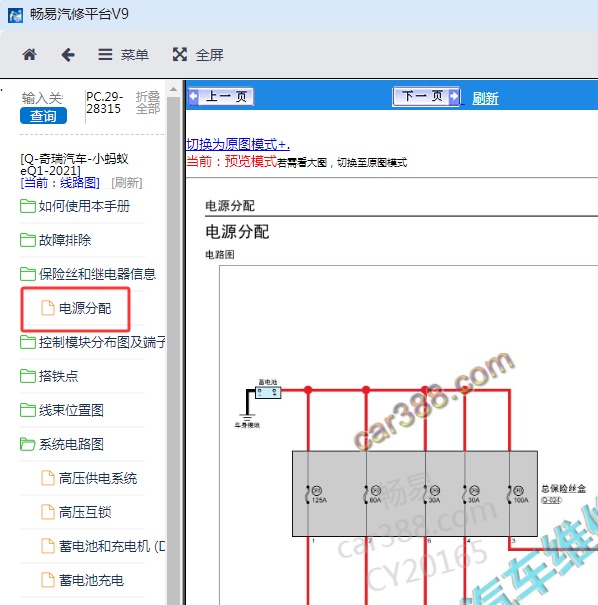This screenshot has width=598, height=605.
Task: Click the folder icon beside 保险丝和继电器信息
Action: 28,274
